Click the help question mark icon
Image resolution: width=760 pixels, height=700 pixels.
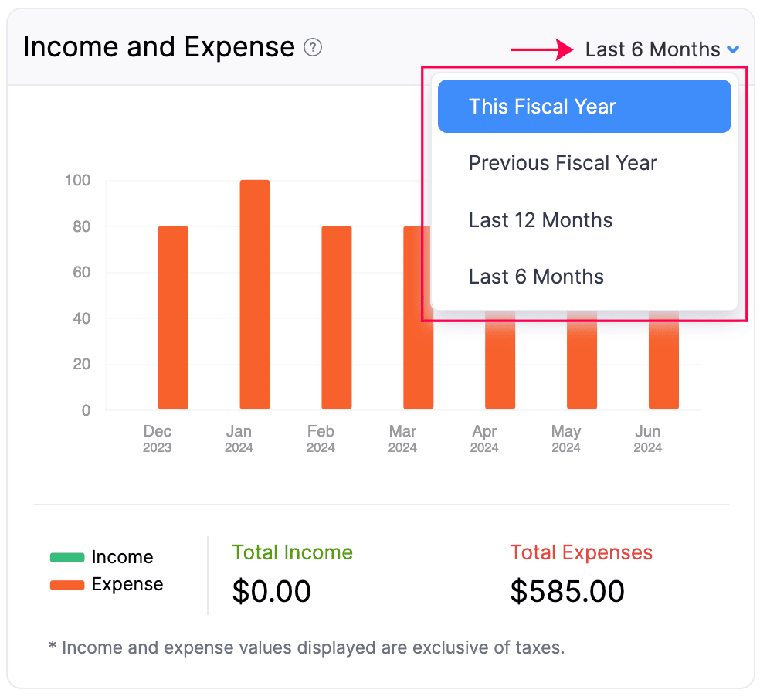point(312,48)
